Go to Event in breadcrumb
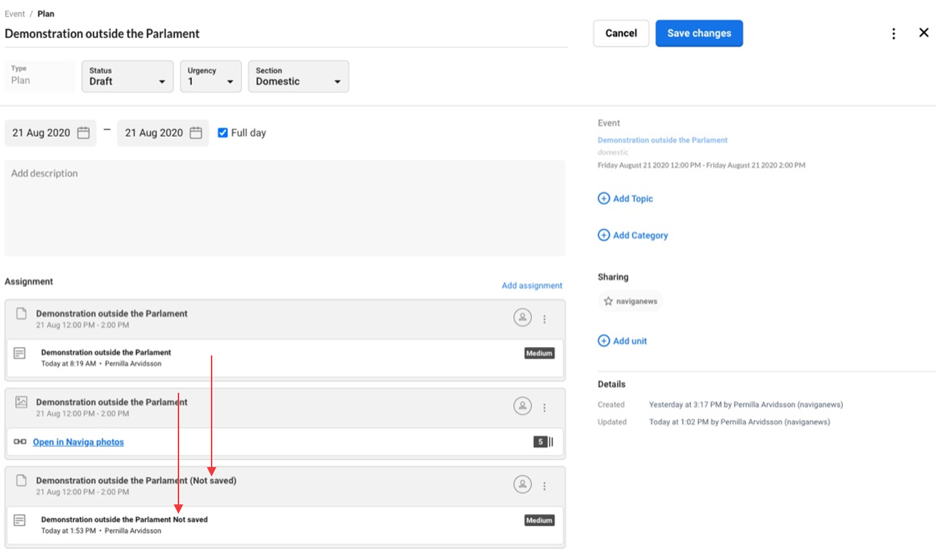Screen dimensions: 936x560 click(15, 13)
